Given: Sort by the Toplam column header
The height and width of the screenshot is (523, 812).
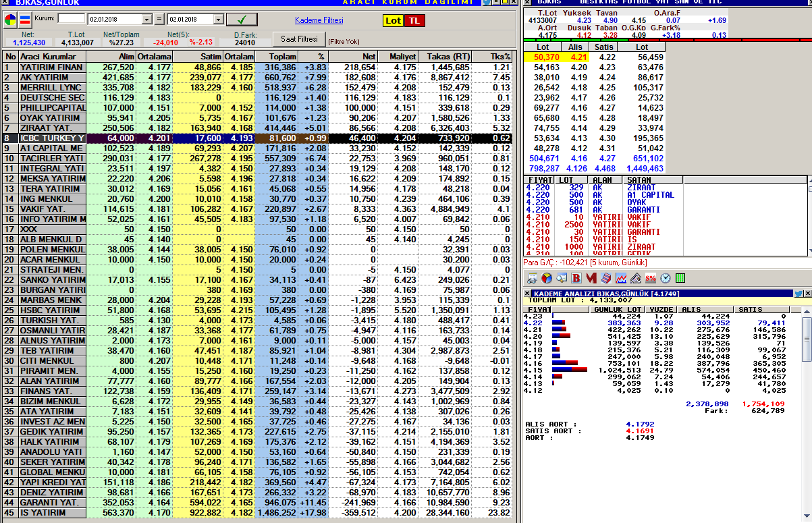Looking at the screenshot, I should click(x=276, y=57).
